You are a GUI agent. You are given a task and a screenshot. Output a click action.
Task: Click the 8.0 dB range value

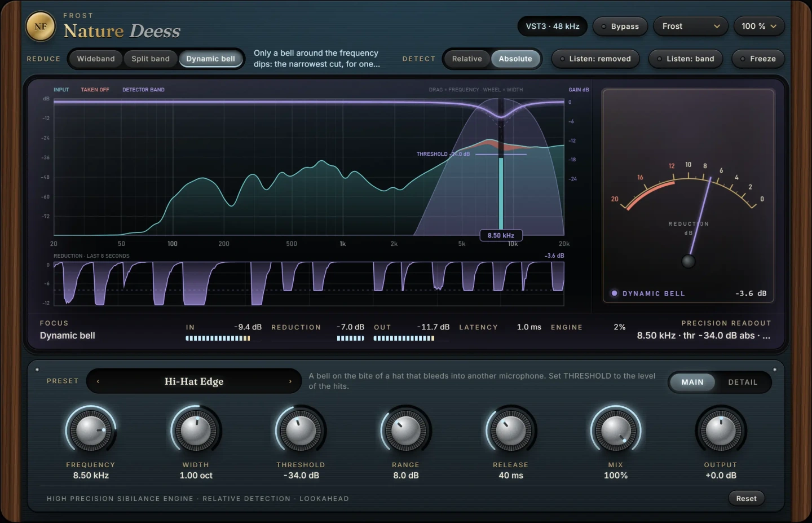click(406, 476)
